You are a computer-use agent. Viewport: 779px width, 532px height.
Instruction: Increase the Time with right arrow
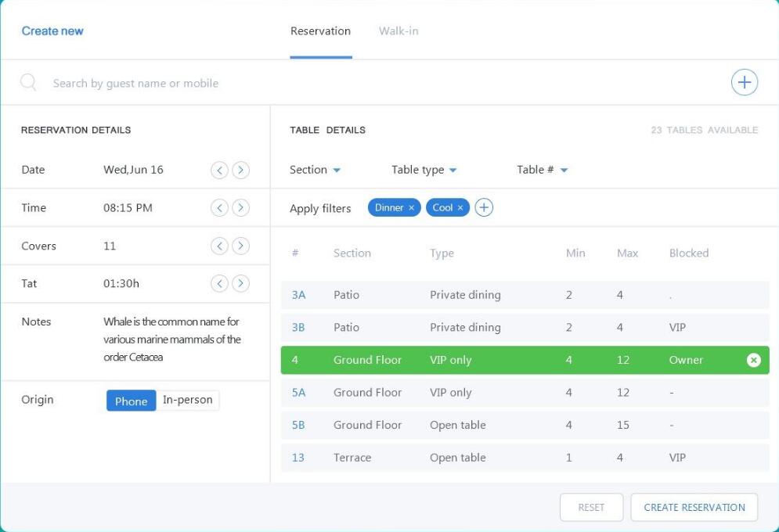pos(241,208)
